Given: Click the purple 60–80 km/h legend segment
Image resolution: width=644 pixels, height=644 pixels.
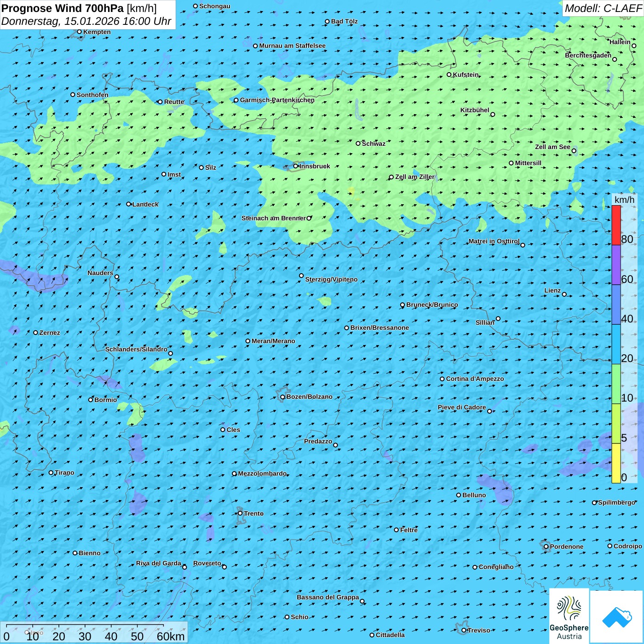Looking at the screenshot, I should click(x=616, y=264).
